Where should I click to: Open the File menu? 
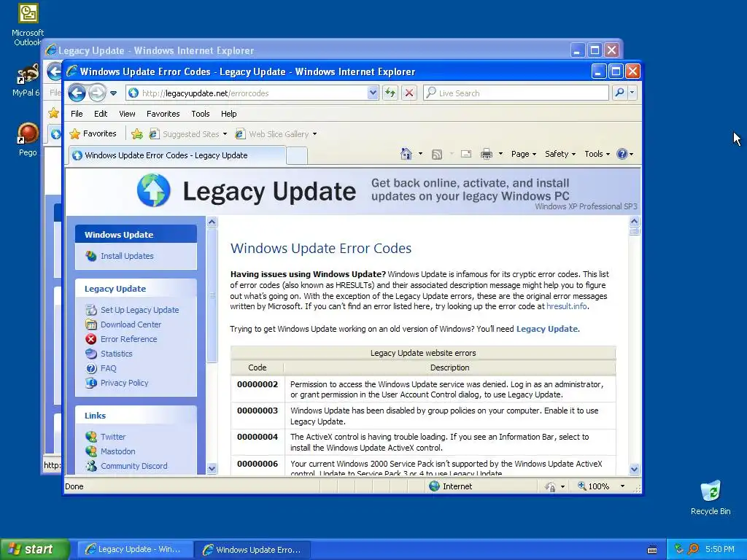[x=77, y=114]
